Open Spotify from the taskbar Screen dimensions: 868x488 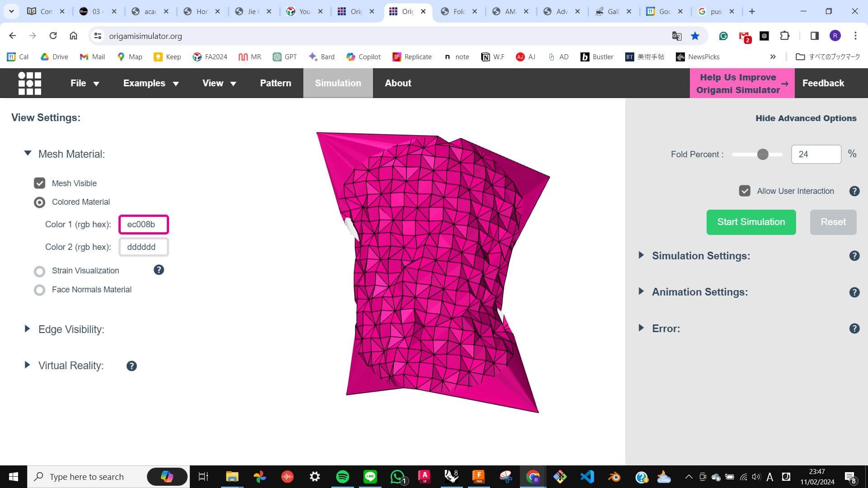click(342, 477)
